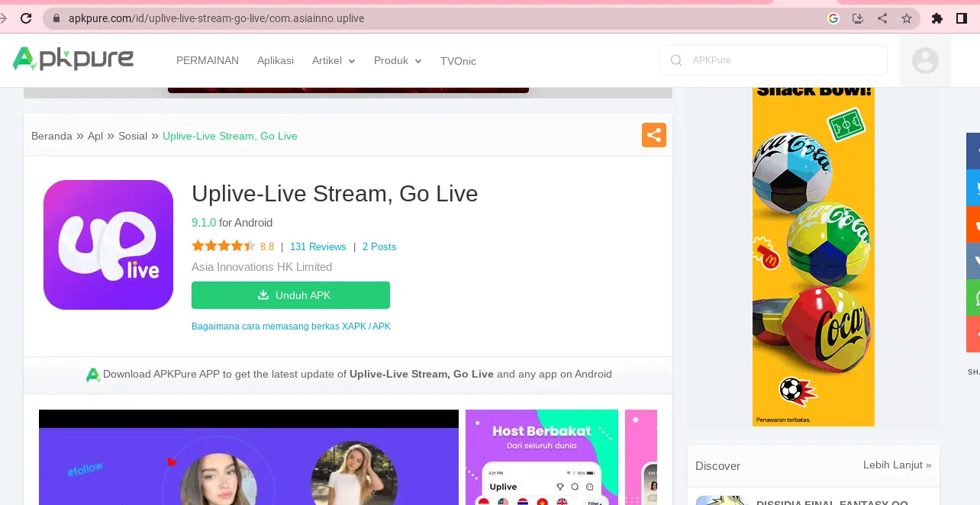Open user account avatar icon
Image resolution: width=980 pixels, height=505 pixels.
[925, 60]
